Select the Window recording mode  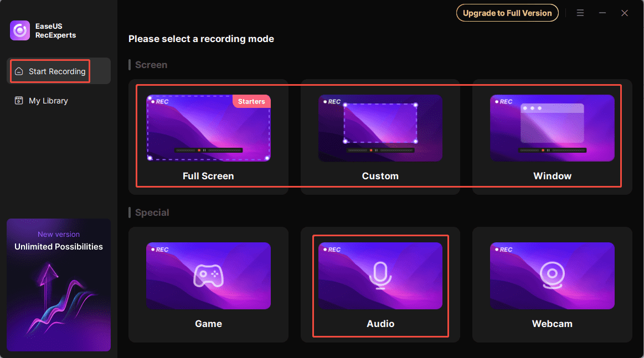pos(552,136)
